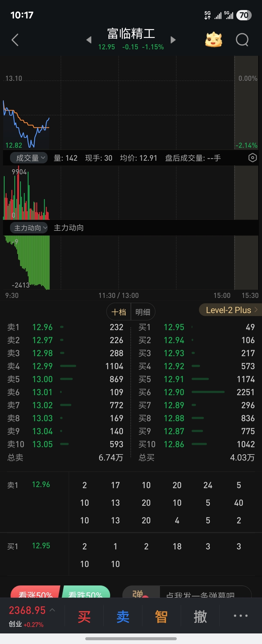Select the 买7 price 12.89 row
262x644 pixels.
196,405
